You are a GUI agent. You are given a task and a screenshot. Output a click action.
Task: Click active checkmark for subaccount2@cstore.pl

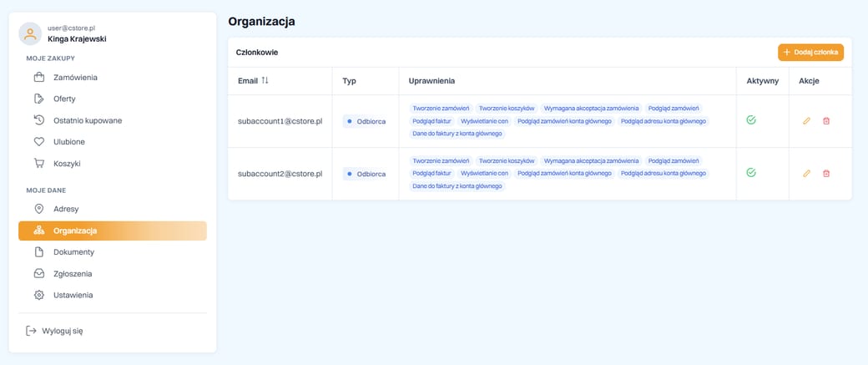pos(750,173)
